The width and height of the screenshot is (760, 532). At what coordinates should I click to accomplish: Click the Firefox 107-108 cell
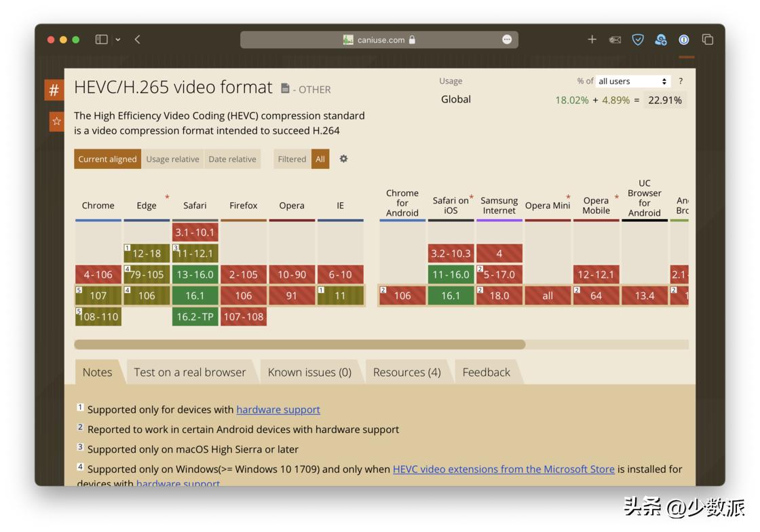(244, 317)
